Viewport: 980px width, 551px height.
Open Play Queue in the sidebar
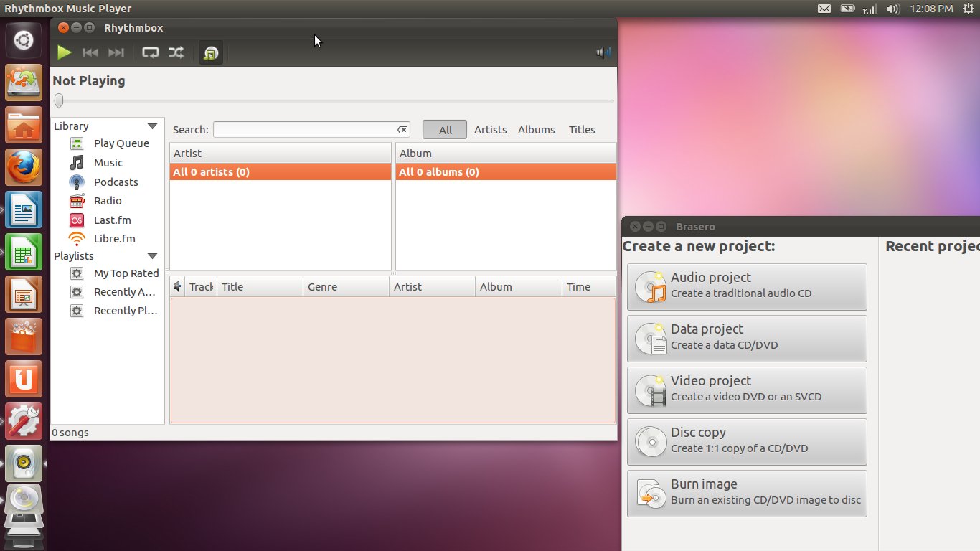coord(121,143)
